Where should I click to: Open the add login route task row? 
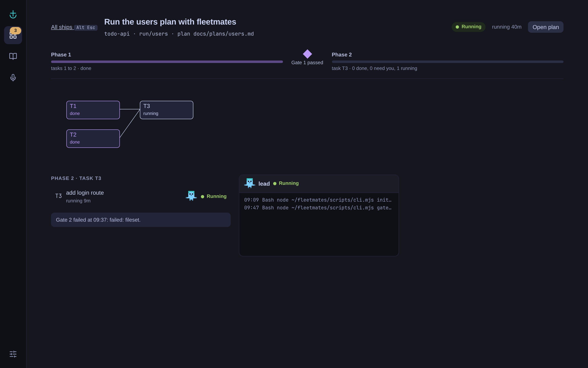pyautogui.click(x=141, y=196)
